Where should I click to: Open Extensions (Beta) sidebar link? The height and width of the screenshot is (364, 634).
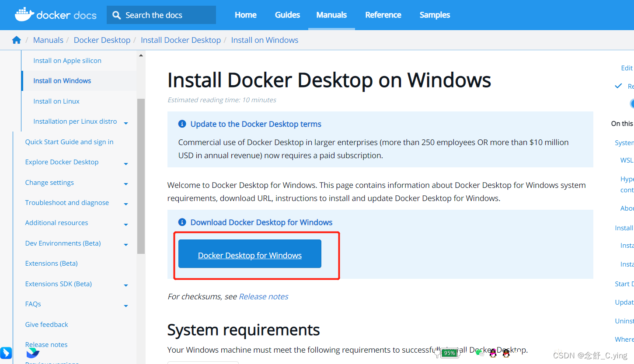click(51, 263)
